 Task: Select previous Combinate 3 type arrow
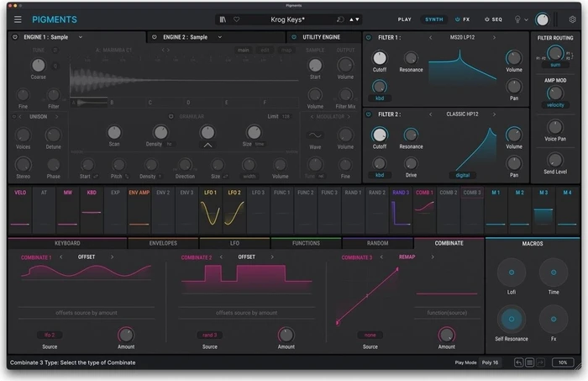tap(381, 257)
